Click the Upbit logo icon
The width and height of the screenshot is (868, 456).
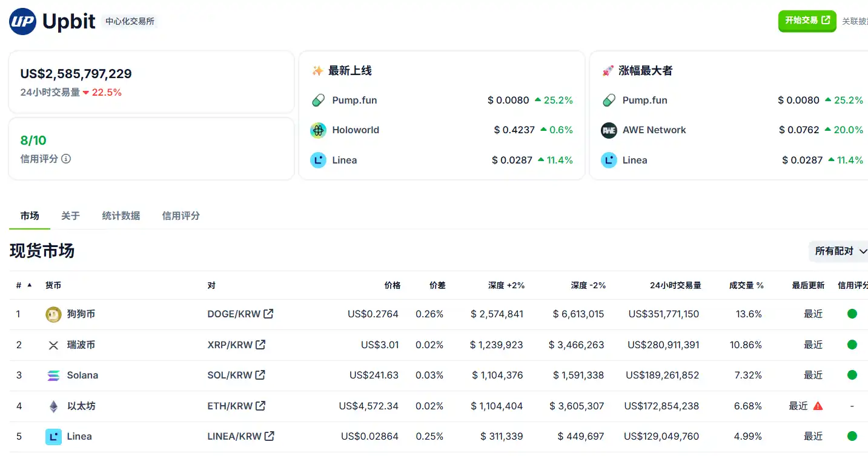point(22,22)
